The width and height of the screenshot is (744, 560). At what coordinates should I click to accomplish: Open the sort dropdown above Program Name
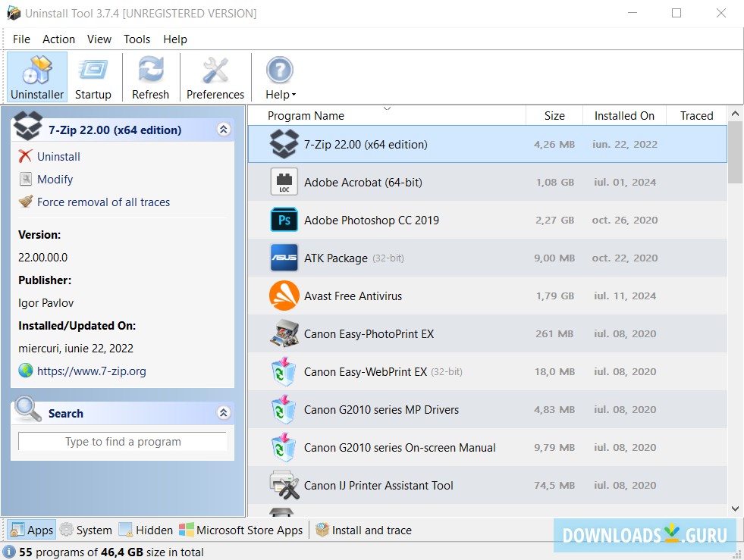click(387, 108)
